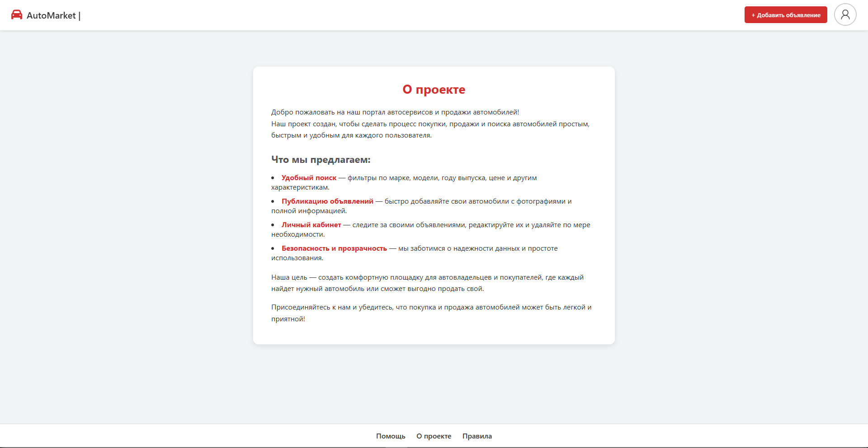Screen dimensions: 868x448
Task: Click the red car logo icon
Action: 17,15
